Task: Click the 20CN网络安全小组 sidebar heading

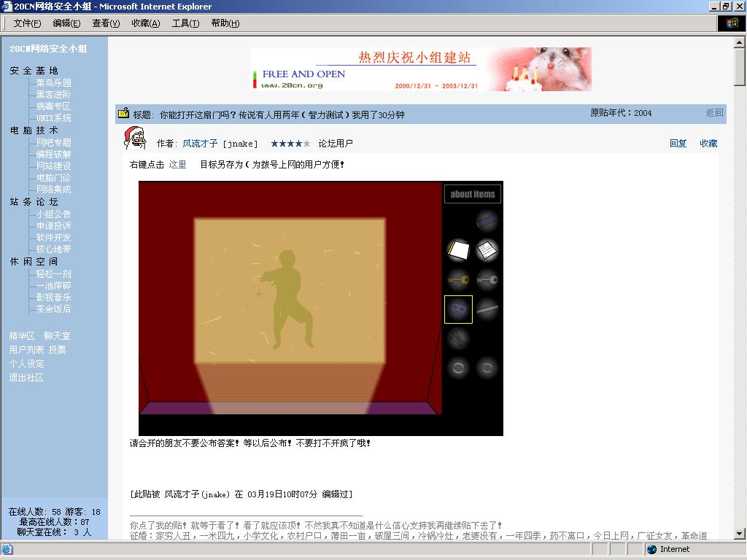Action: tap(48, 49)
